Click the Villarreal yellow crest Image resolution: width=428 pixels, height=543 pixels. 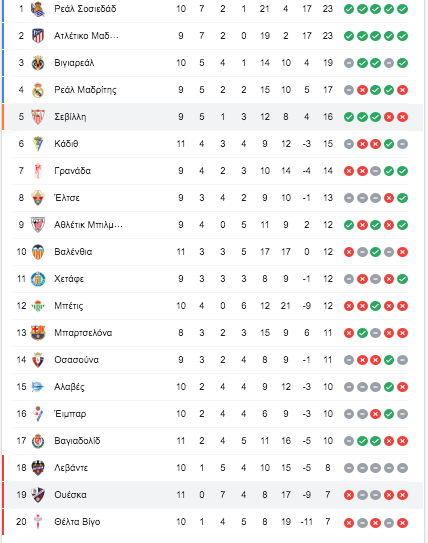click(38, 63)
